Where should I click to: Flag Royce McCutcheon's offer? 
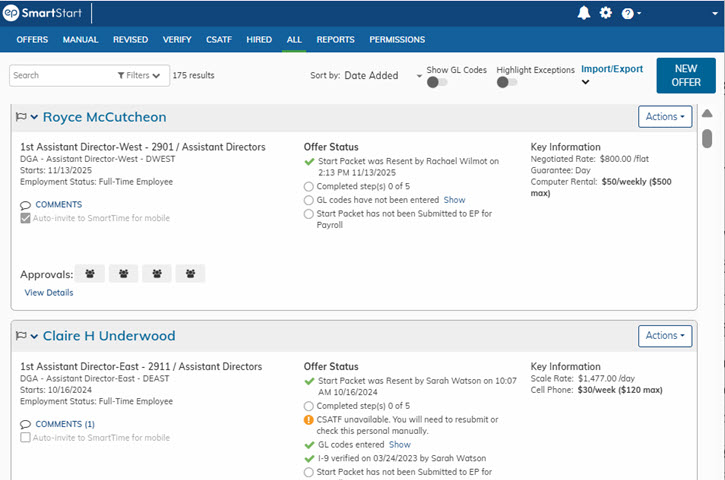pyautogui.click(x=21, y=117)
